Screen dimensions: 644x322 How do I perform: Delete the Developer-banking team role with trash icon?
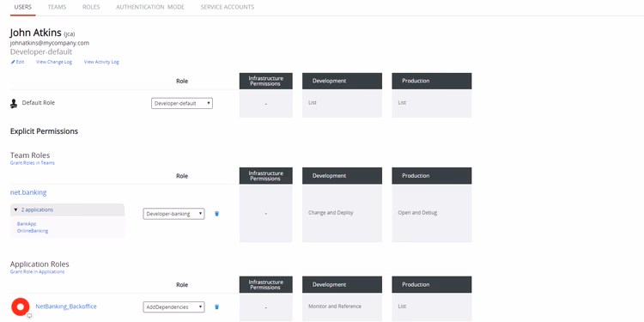(x=217, y=214)
